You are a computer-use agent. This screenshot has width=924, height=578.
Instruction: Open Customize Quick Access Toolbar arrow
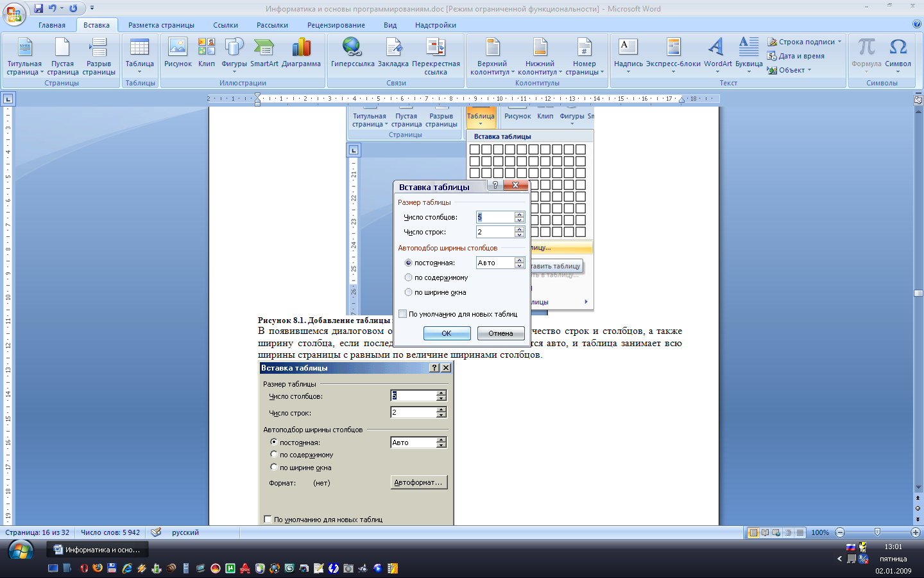coord(92,8)
